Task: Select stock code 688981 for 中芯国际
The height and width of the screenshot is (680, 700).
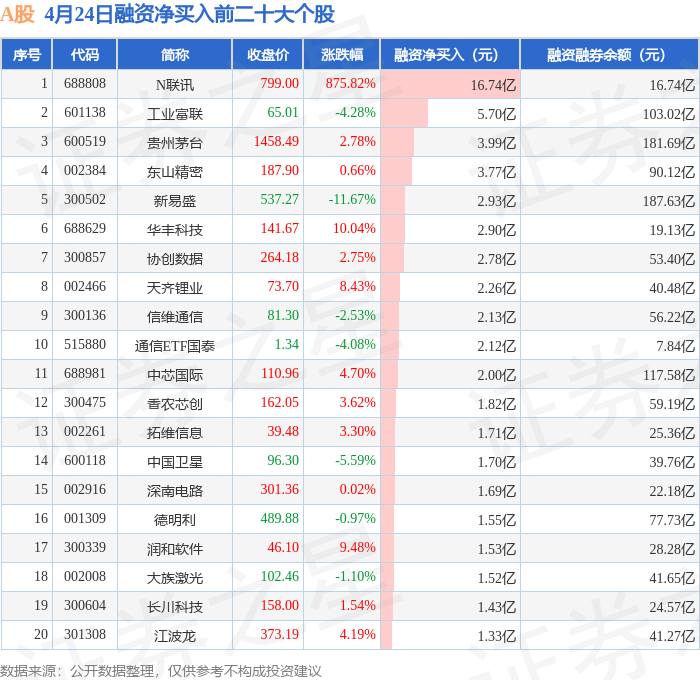Action: [85, 373]
